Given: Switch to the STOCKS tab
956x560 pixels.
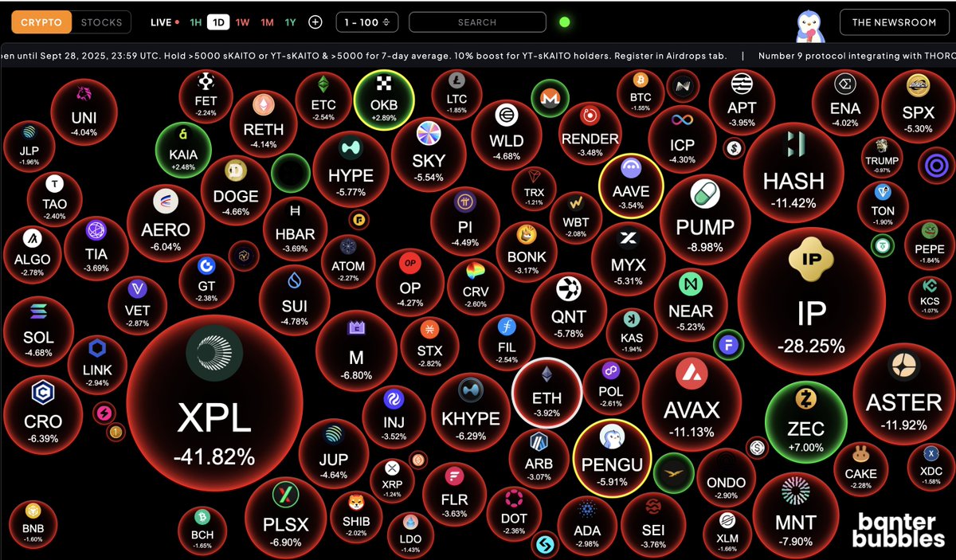Looking at the screenshot, I should point(102,22).
